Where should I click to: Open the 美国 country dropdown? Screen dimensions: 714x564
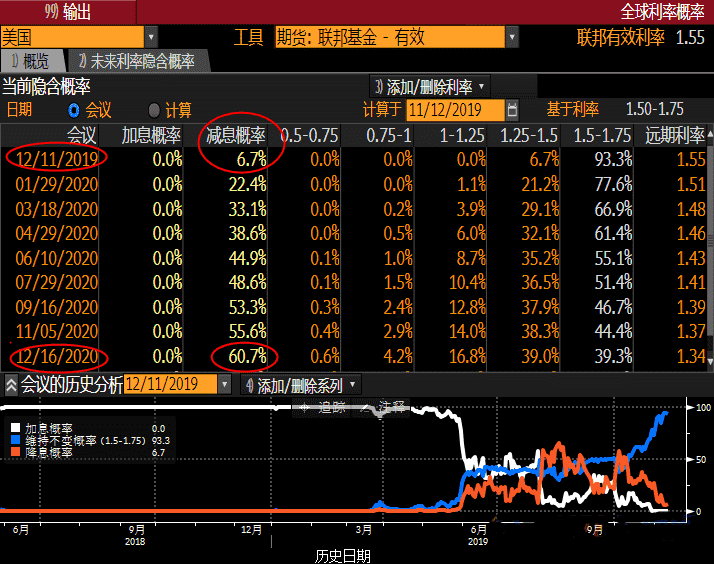150,38
